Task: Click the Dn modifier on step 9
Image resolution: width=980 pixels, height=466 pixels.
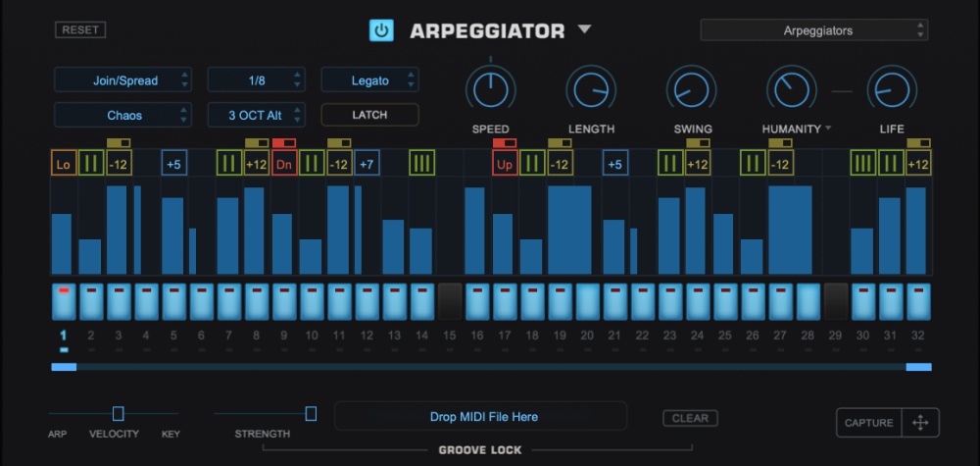Action: [x=284, y=163]
